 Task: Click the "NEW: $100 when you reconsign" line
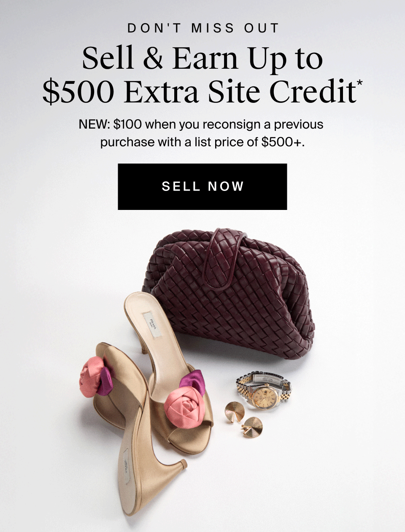coord(201,125)
